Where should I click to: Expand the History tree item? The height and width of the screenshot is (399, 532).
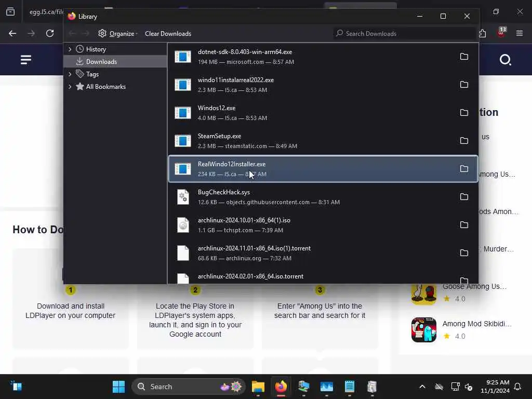(70, 49)
